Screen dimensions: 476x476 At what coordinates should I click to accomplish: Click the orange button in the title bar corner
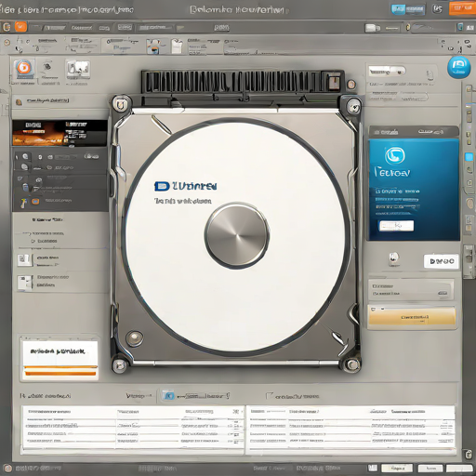(462, 8)
